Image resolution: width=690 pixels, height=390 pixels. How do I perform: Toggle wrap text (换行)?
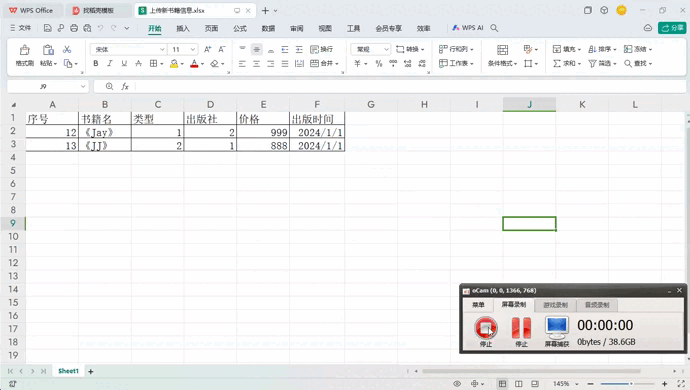[321, 49]
